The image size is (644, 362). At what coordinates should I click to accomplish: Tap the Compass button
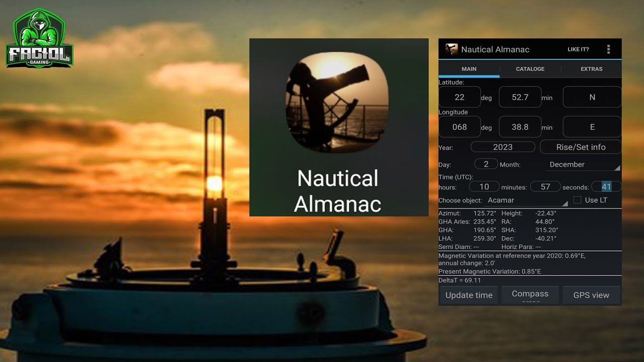530,295
